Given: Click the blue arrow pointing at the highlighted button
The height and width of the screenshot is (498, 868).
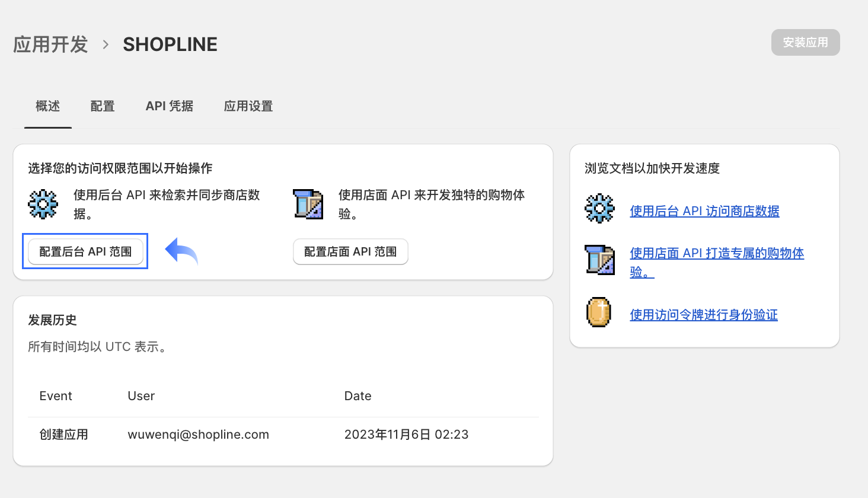Looking at the screenshot, I should click(181, 251).
